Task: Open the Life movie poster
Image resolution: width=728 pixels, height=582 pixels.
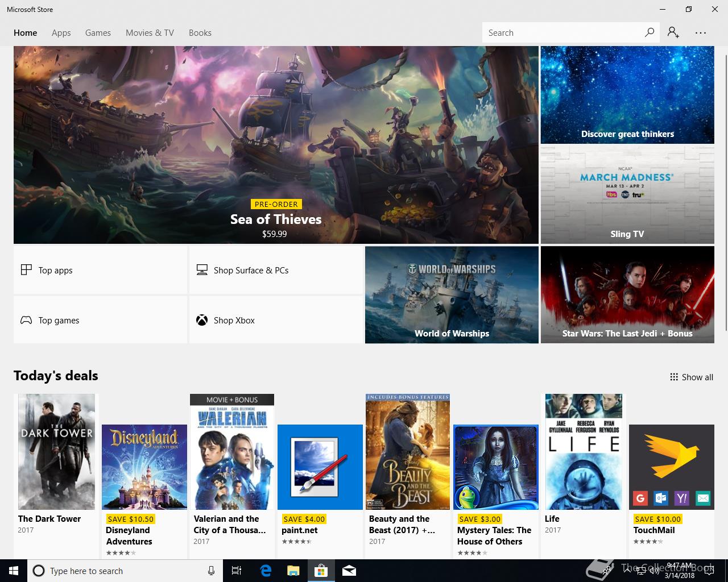Action: tap(584, 452)
